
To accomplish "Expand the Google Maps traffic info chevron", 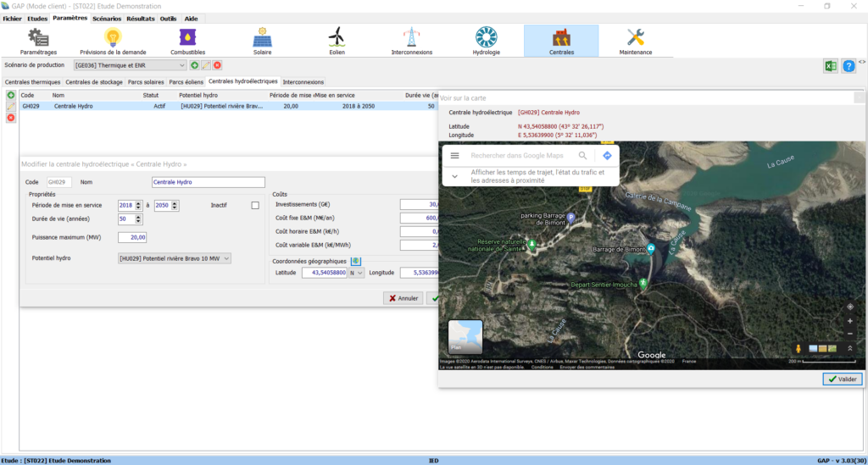I will point(454,176).
